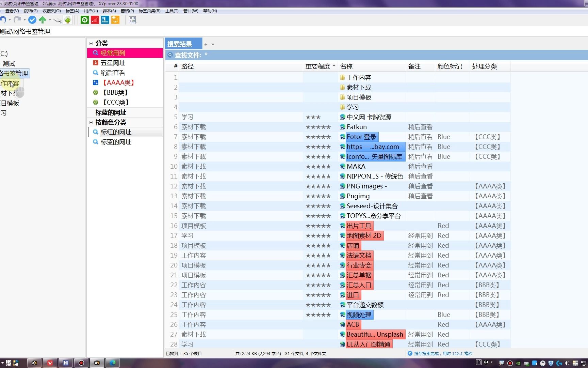Click the grey Forward arrow toolbar icon
The image size is (588, 368).
(x=18, y=20)
